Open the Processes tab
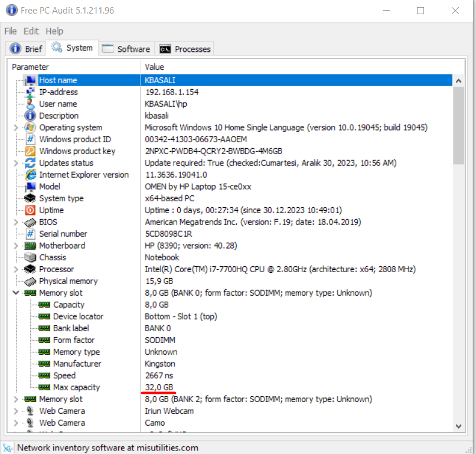This screenshot has width=476, height=454. 184,48
